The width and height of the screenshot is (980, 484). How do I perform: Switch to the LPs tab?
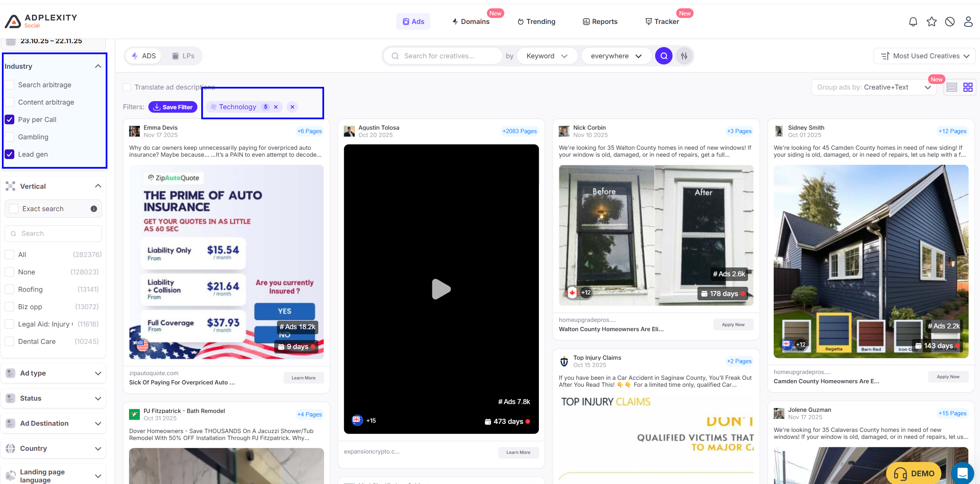pyautogui.click(x=183, y=56)
